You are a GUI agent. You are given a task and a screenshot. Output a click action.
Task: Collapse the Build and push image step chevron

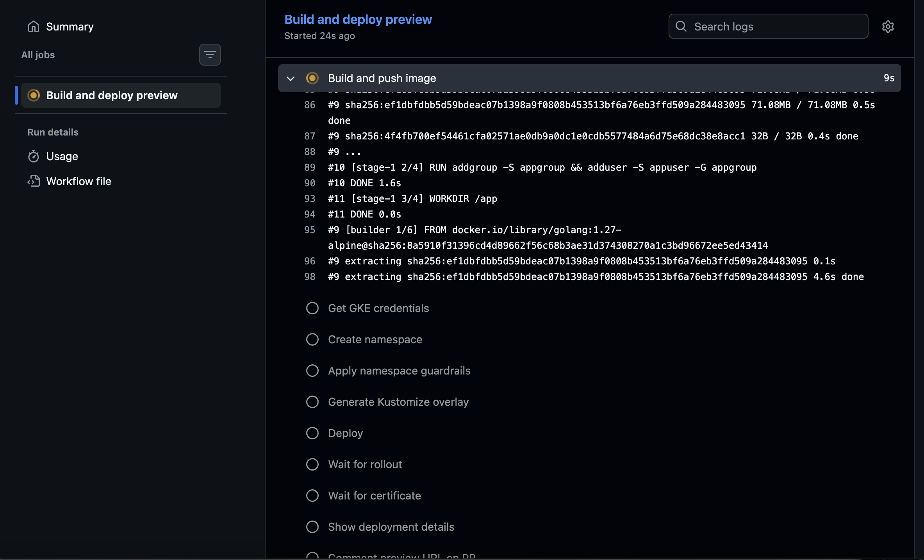(x=291, y=78)
